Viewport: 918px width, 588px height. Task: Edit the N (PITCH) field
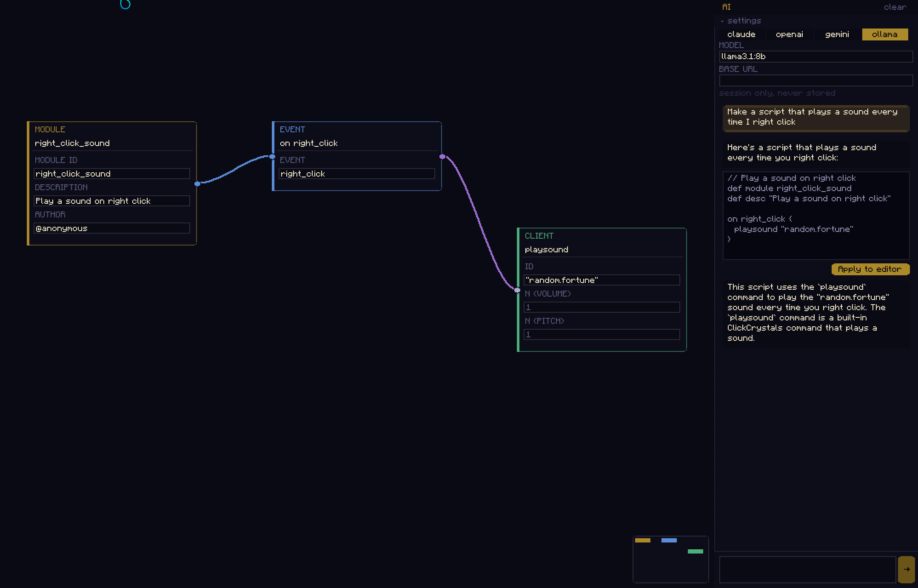coord(602,334)
